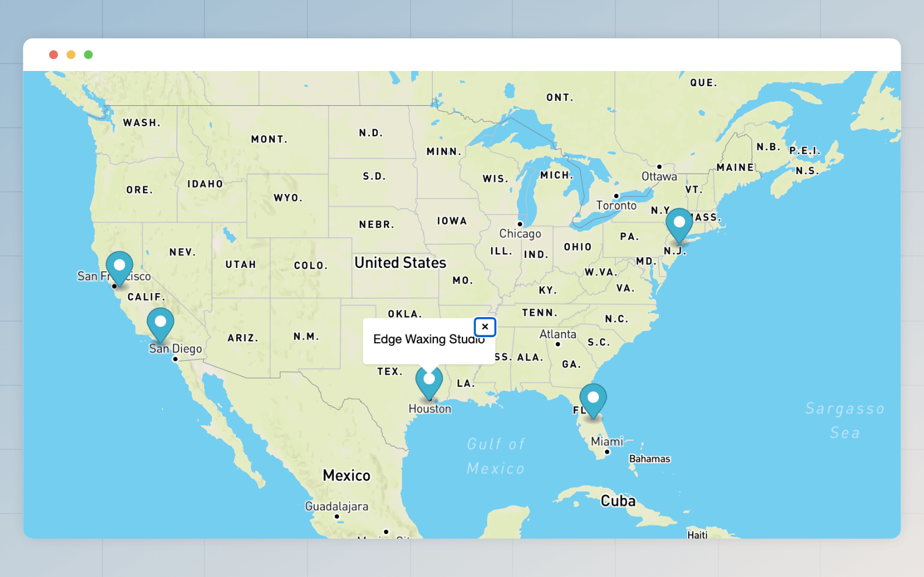Click the Guadalajara city label
This screenshot has width=924, height=577.
(x=337, y=507)
